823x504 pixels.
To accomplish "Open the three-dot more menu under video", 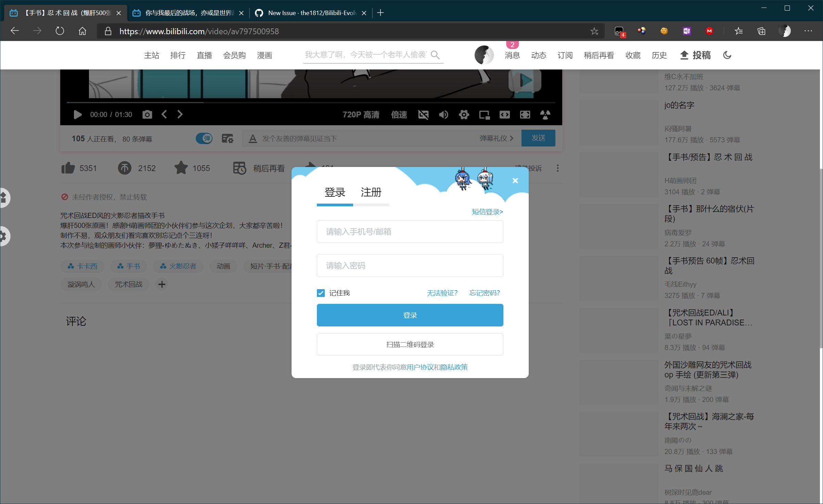I will (558, 168).
